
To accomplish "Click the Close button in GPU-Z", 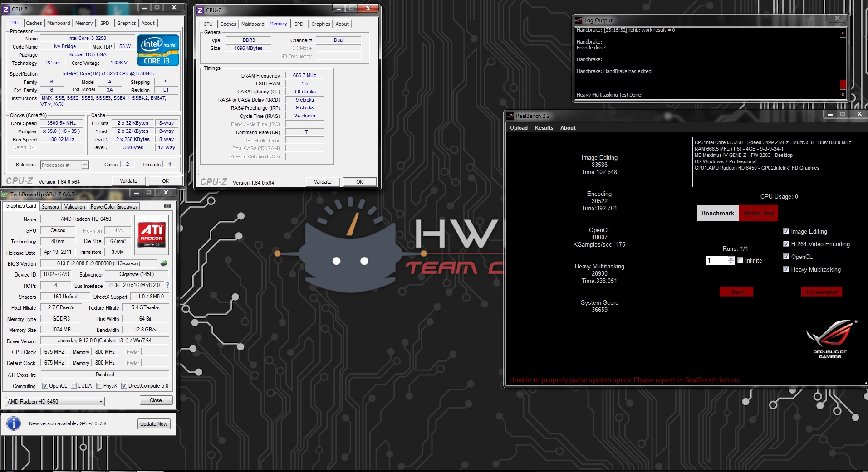I will [156, 400].
